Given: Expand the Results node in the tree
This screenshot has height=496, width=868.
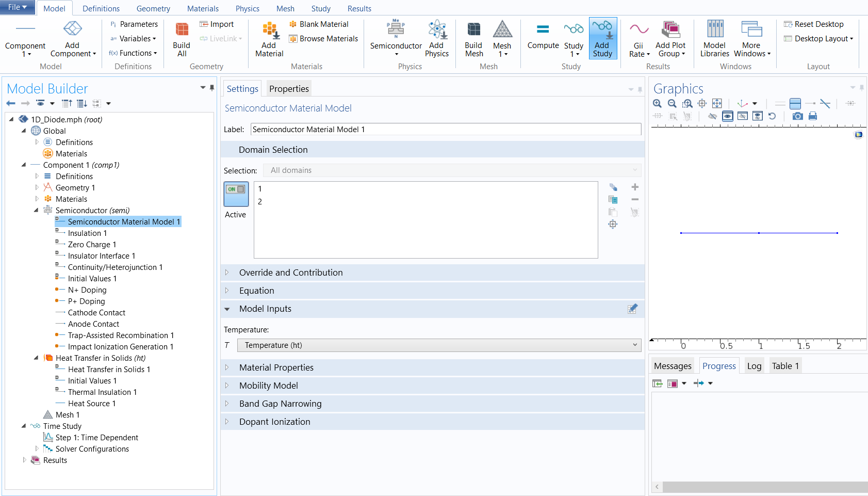Looking at the screenshot, I should pos(24,460).
